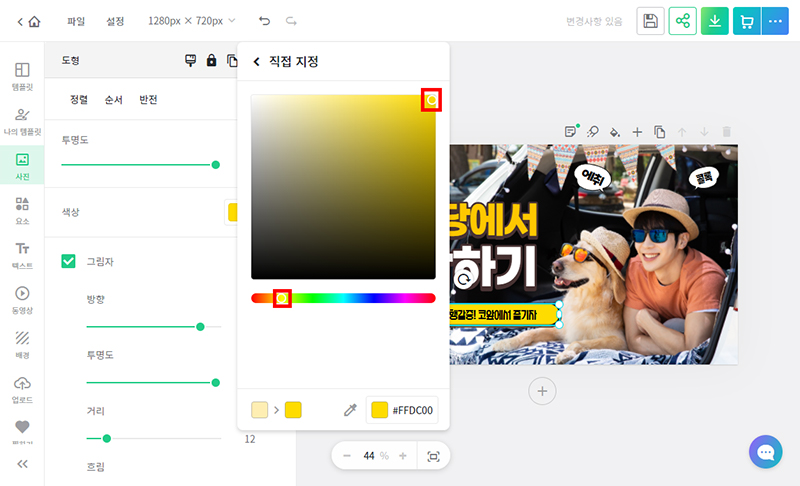Select the yellow banner shape on canvas
Screen dimensions: 800x486
coord(504,315)
